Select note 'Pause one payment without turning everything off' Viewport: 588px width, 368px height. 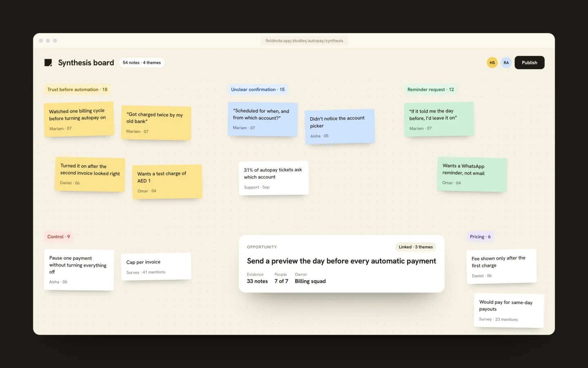point(79,270)
